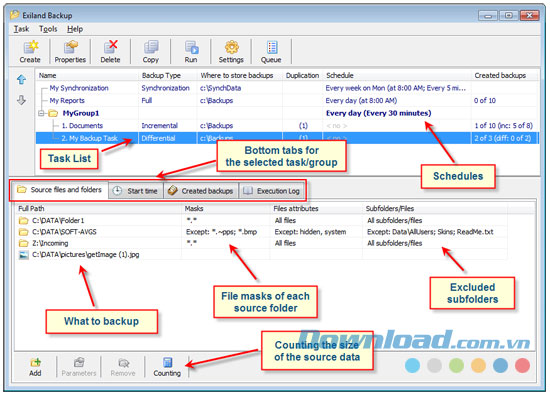Select the My Reports task row

(x=288, y=101)
